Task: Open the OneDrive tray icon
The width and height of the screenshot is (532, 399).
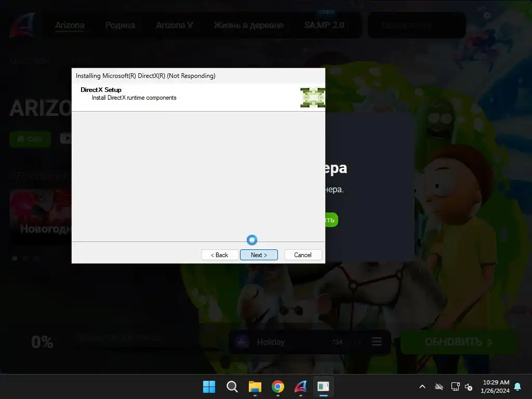Action: coord(439,387)
